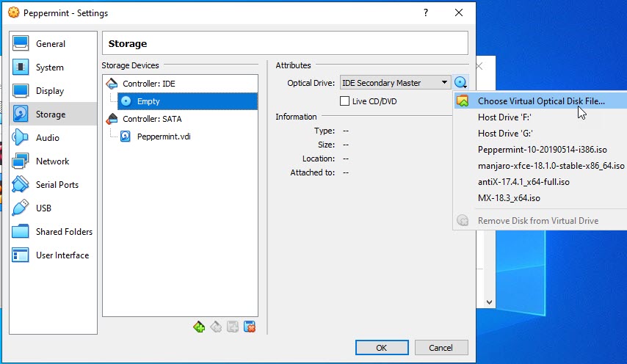The image size is (627, 364).
Task: Select the Storage settings category
Action: pyautogui.click(x=53, y=114)
